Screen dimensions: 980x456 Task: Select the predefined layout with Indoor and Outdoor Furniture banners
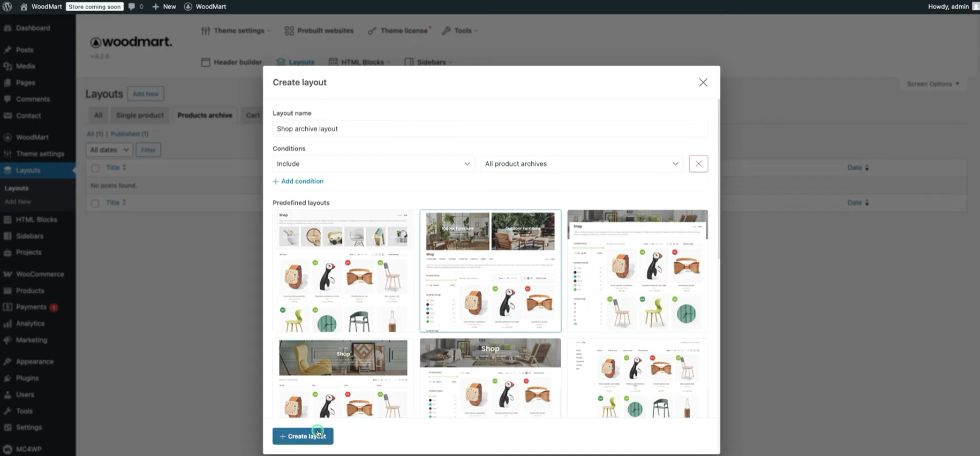[x=490, y=271]
